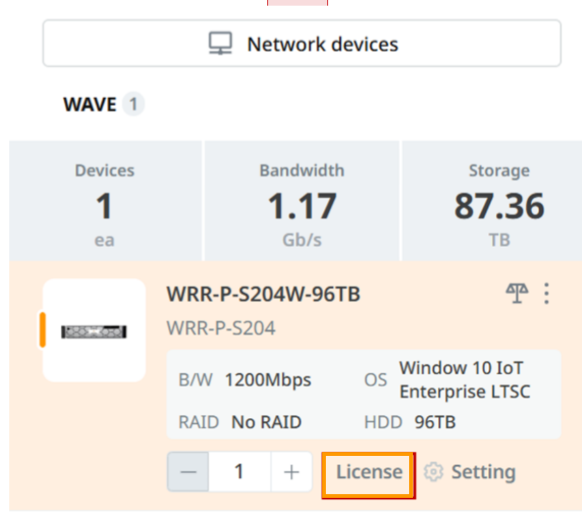This screenshot has width=582, height=515.
Task: Click the compare scales icon
Action: pyautogui.click(x=517, y=293)
